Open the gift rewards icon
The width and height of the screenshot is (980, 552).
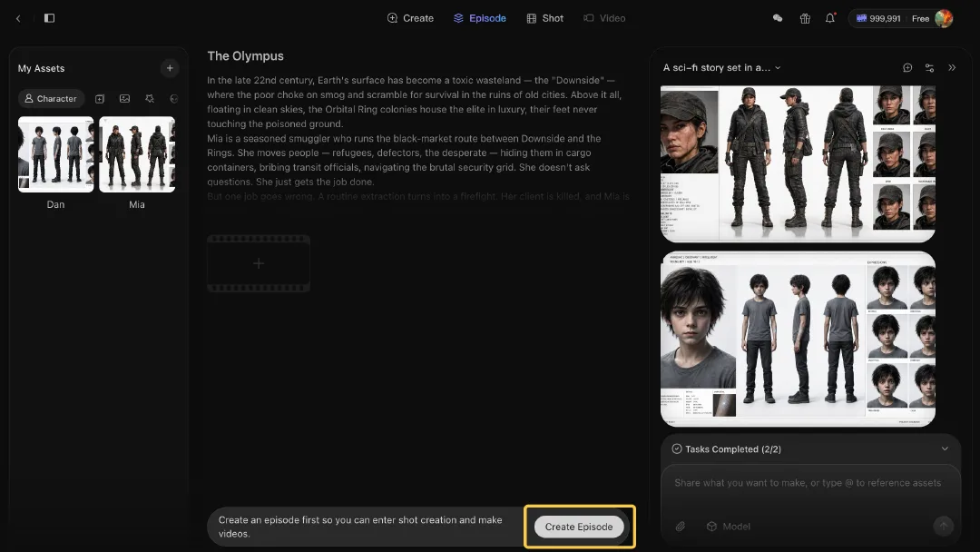point(805,18)
